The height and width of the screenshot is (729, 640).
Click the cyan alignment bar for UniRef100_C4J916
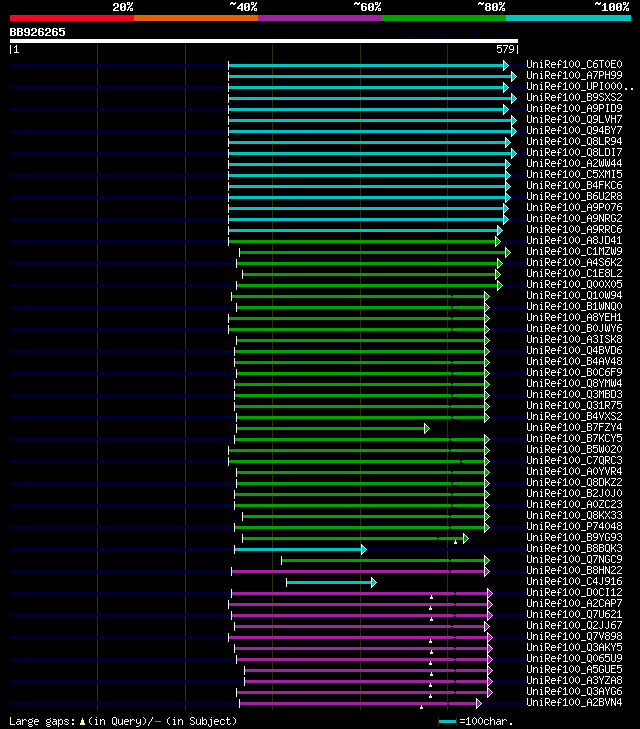pos(329,583)
